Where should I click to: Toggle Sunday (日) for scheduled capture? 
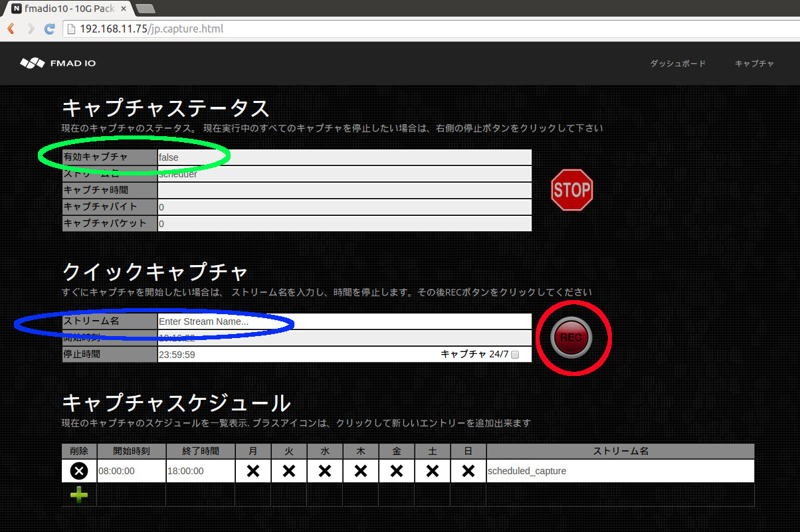click(468, 470)
